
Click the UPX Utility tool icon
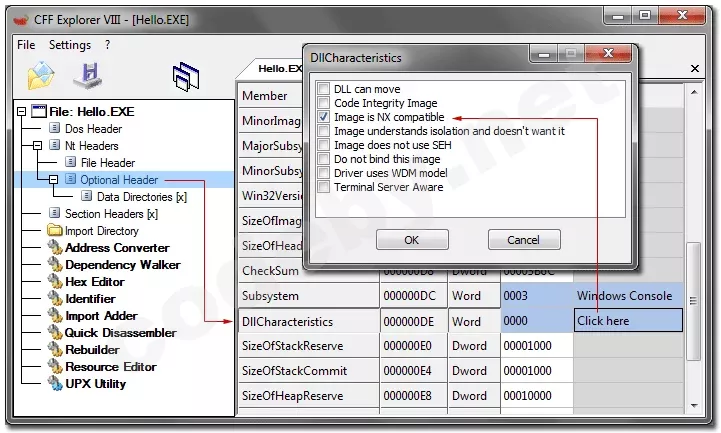click(55, 383)
